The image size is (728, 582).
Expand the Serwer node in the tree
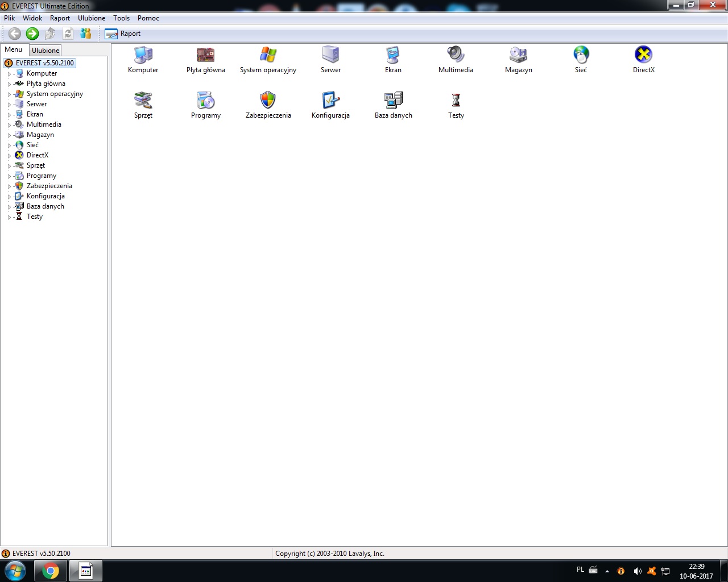coord(9,105)
